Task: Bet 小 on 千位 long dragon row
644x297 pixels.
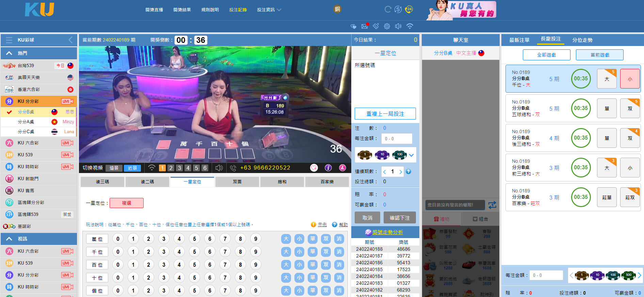Action: point(630,79)
